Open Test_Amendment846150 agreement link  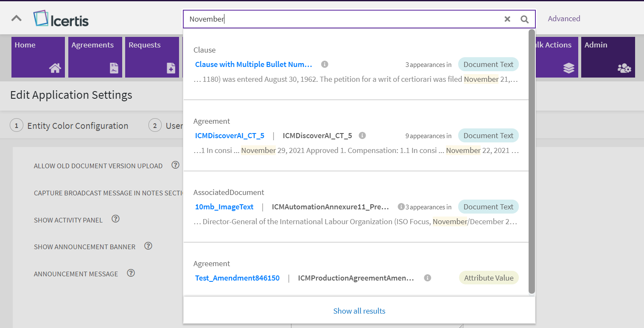point(237,278)
